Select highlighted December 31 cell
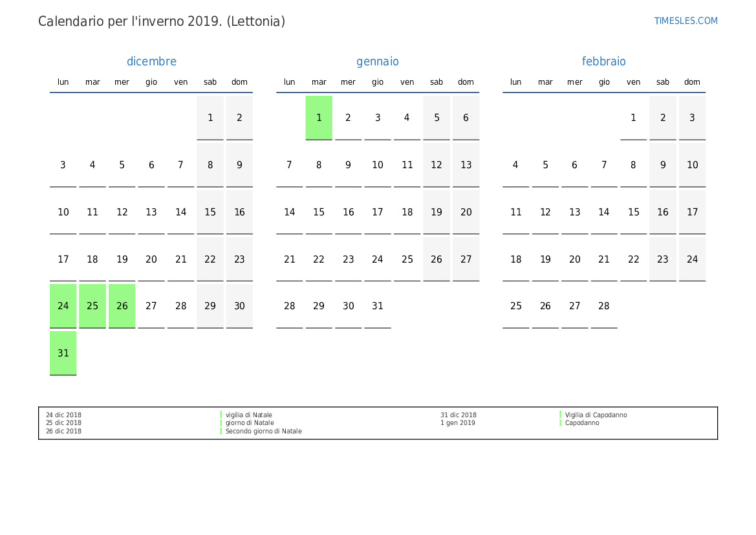The height and width of the screenshot is (535, 756). [63, 353]
